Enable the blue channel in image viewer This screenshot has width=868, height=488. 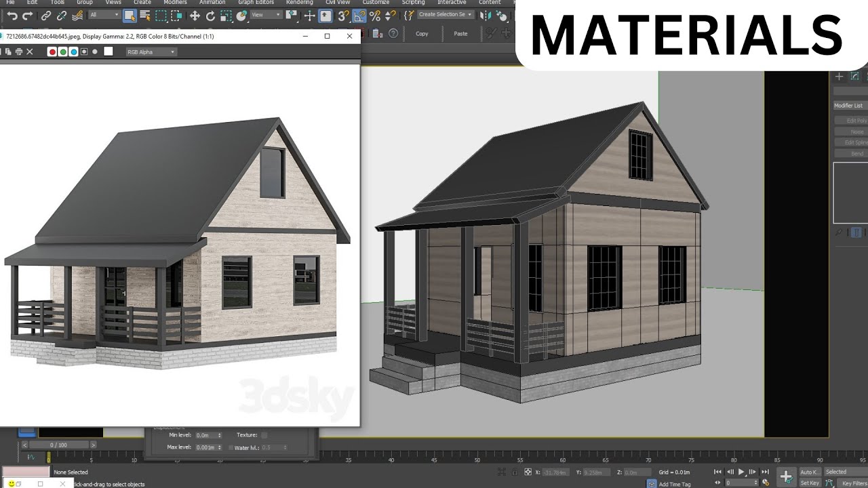(73, 52)
